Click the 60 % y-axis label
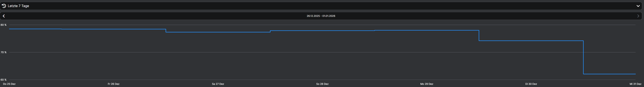644x87 pixels. pyautogui.click(x=4, y=80)
